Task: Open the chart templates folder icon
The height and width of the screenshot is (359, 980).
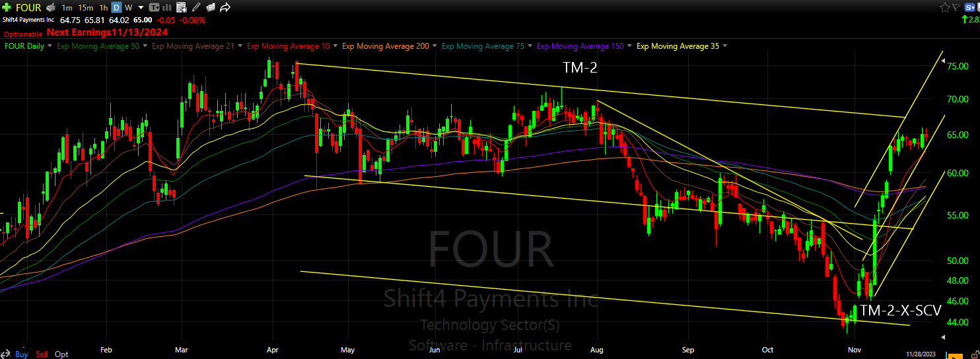Action: 211,7
